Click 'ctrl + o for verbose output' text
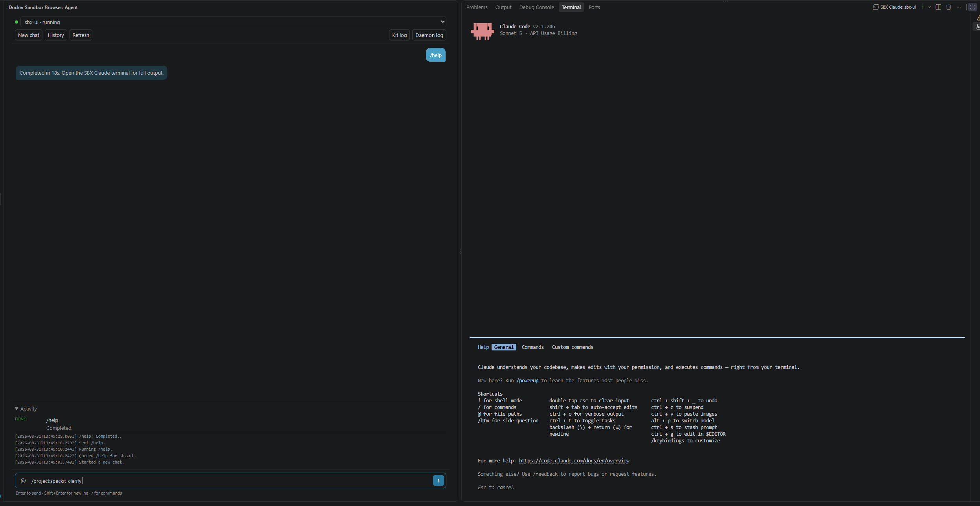980x506 pixels. (x=586, y=414)
